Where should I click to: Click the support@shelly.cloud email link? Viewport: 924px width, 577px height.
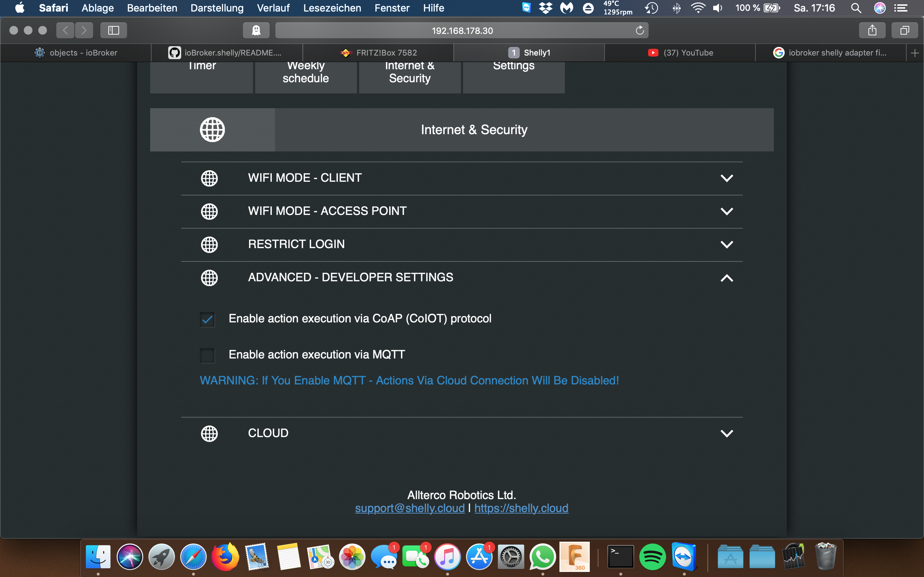[410, 508]
